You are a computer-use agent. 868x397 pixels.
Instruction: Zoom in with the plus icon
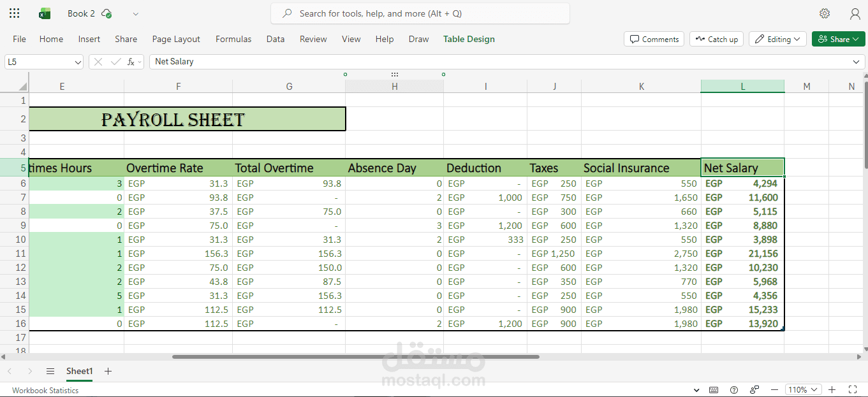click(x=832, y=389)
